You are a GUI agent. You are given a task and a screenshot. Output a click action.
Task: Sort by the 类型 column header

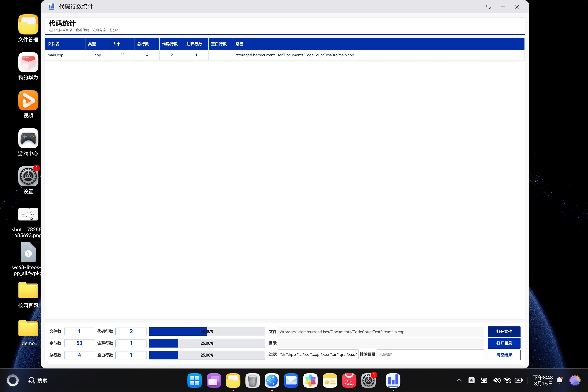[x=98, y=44]
